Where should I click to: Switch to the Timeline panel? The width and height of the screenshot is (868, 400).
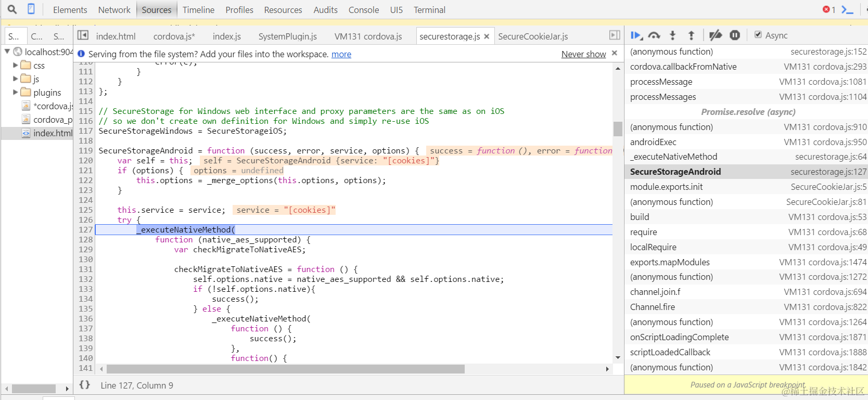pos(198,10)
